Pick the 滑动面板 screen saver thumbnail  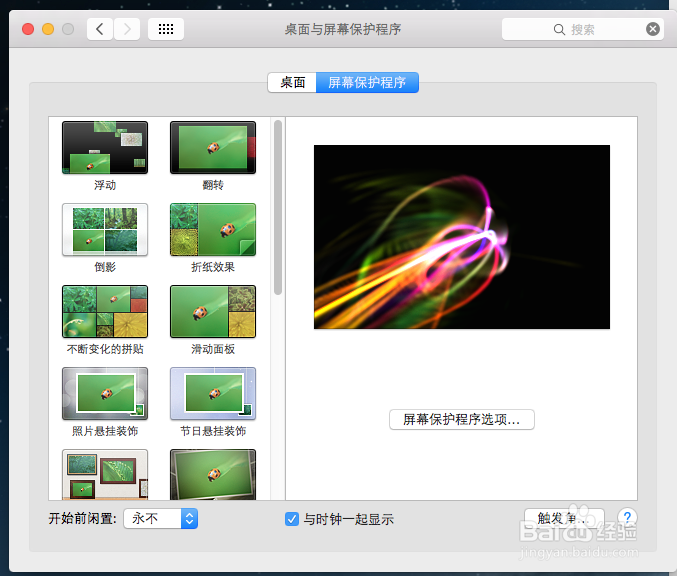pyautogui.click(x=213, y=311)
